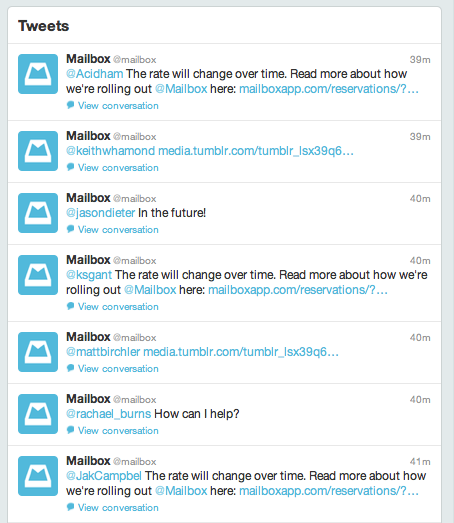Viewport: 454px width, 523px height.
Task: Click Mailbox avatar on the @JakCampbel tweet
Action: 38,476
